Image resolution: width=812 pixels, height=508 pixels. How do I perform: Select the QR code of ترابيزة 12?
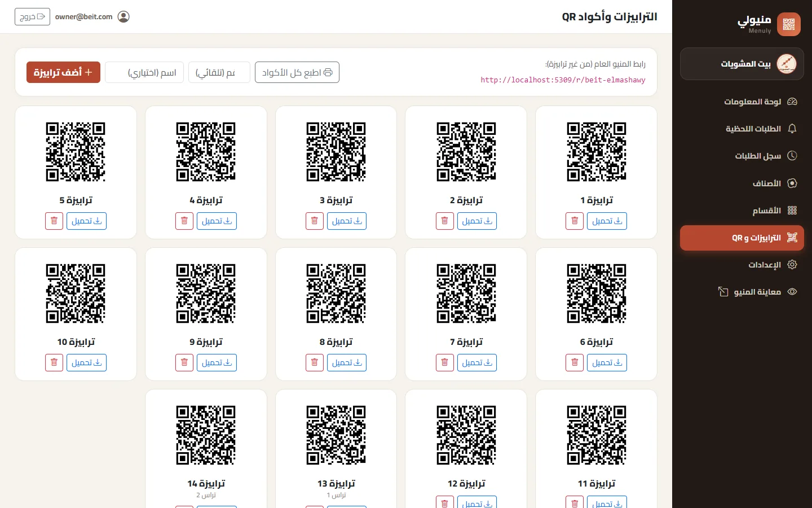coord(466,435)
